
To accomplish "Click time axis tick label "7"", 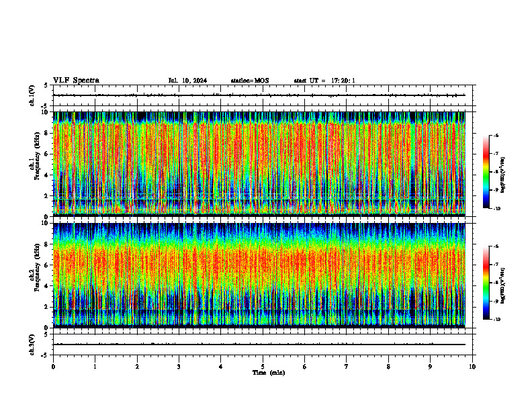I will pyautogui.click(x=347, y=367).
